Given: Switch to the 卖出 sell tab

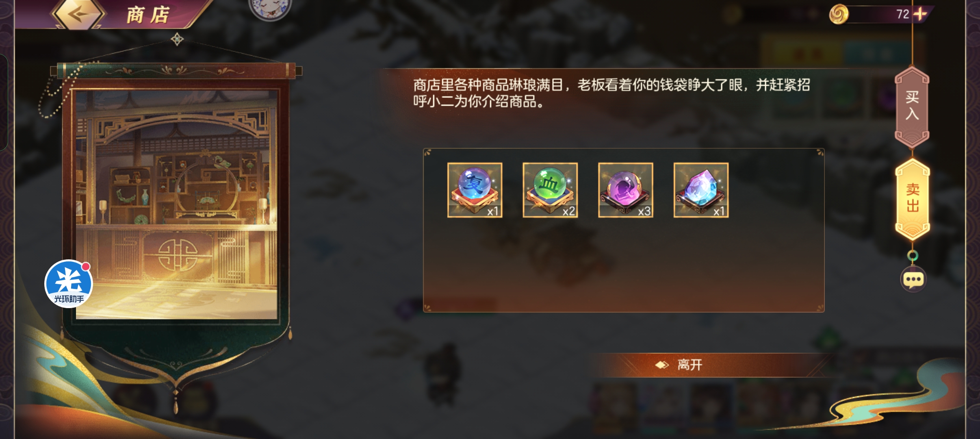Looking at the screenshot, I should 913,198.
